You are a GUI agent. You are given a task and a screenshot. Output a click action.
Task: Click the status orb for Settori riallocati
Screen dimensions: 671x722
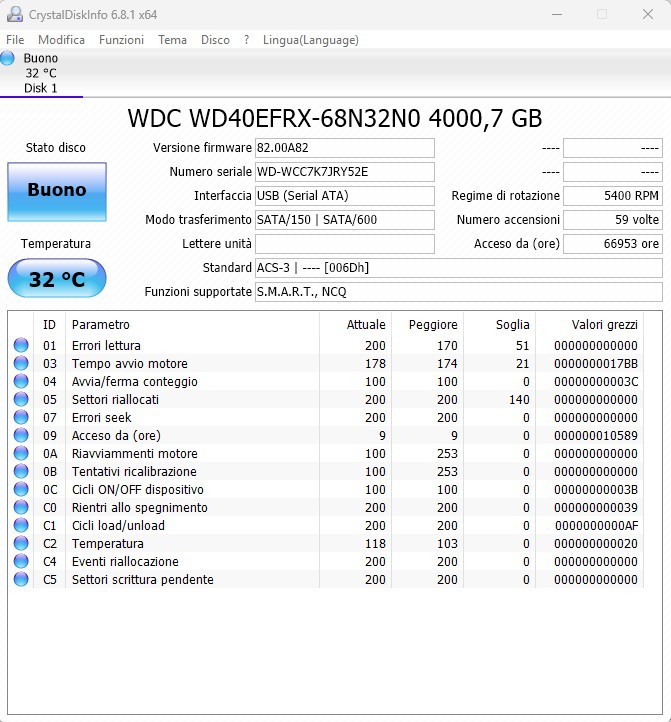21,399
